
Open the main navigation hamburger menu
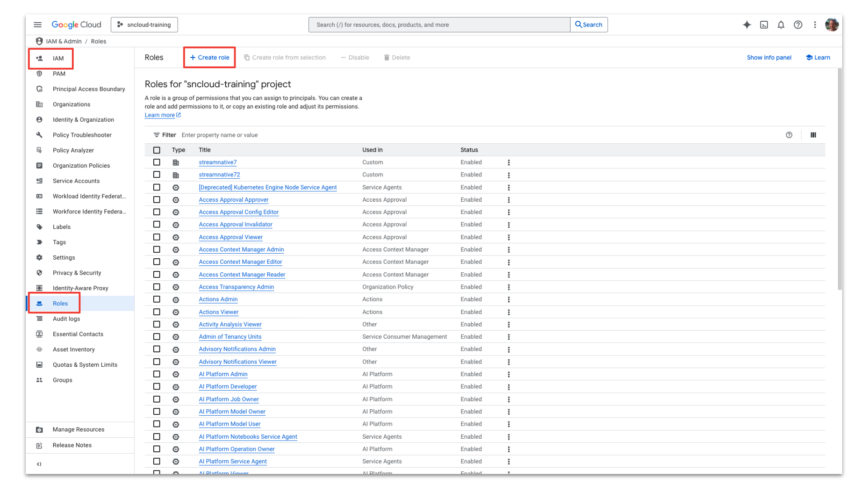pos(38,25)
